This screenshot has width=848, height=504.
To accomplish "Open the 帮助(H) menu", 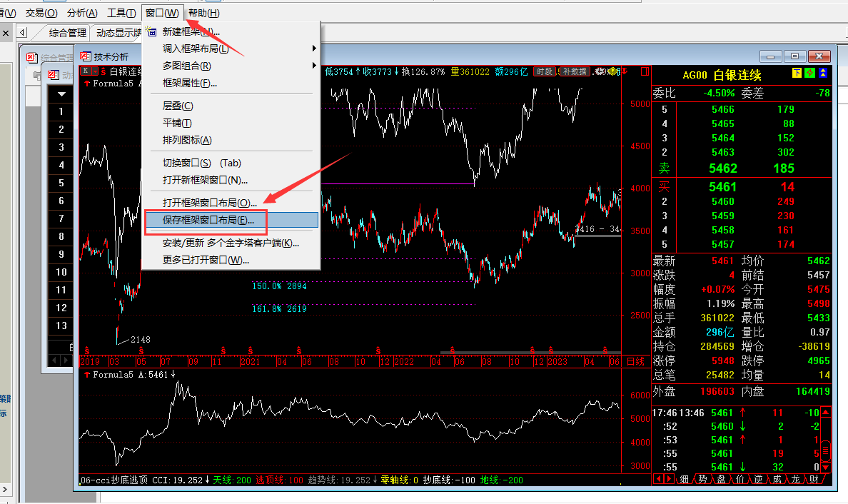I will (204, 13).
